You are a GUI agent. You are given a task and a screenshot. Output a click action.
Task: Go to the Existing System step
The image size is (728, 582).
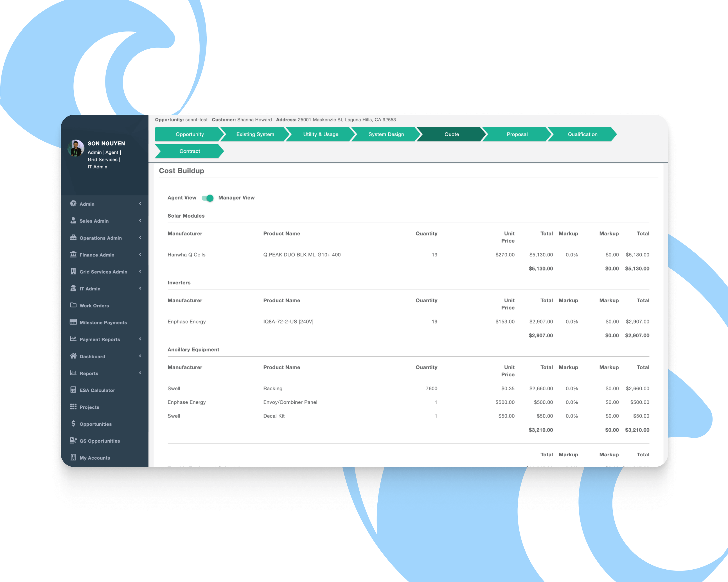(255, 134)
